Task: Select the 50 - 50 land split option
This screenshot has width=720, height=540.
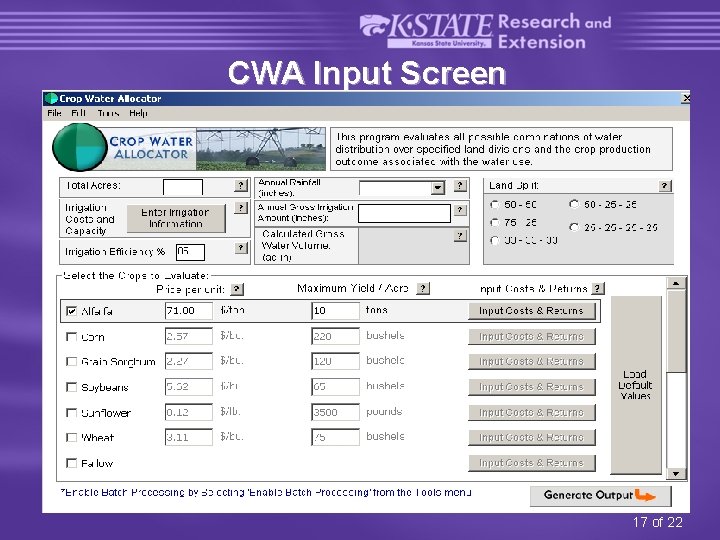Action: (x=495, y=205)
